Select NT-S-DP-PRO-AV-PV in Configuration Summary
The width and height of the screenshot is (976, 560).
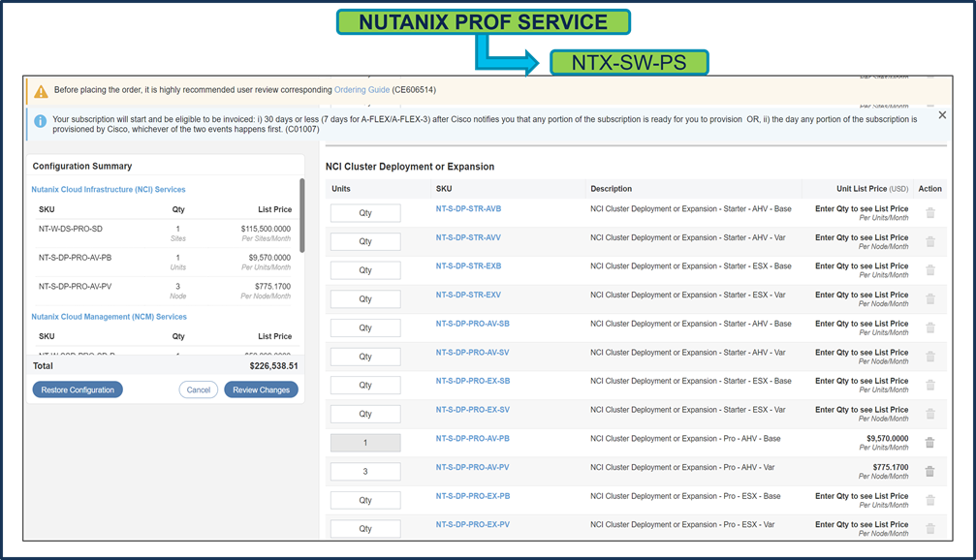(75, 286)
